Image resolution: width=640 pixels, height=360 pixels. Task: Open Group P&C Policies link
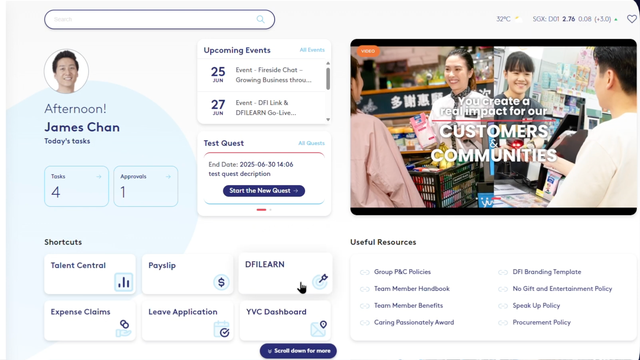point(402,272)
